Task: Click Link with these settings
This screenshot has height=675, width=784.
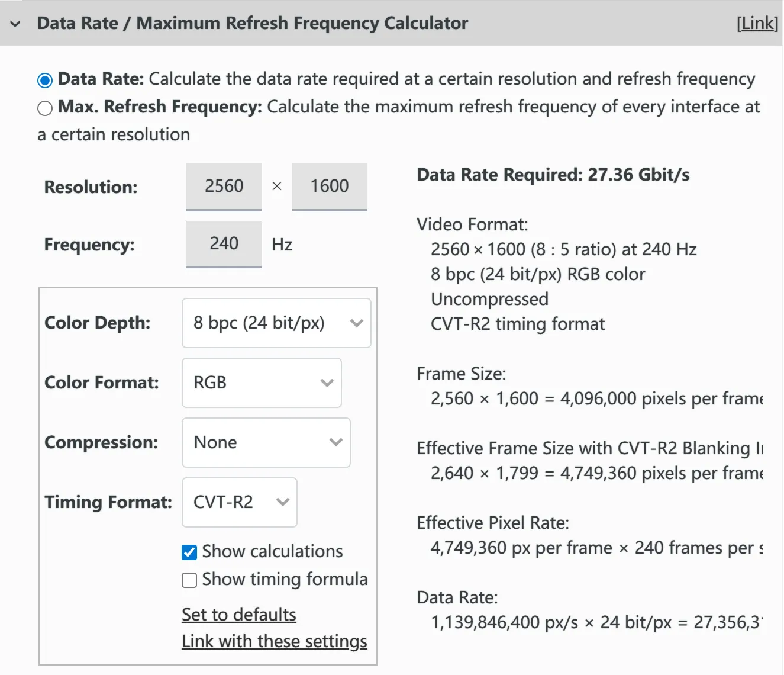Action: (x=274, y=641)
